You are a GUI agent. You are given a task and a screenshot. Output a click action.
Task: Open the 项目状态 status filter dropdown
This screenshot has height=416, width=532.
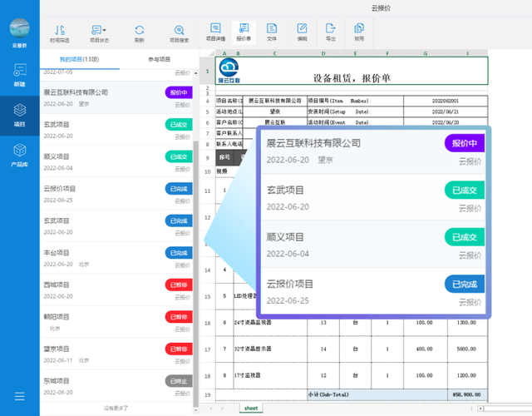point(99,33)
